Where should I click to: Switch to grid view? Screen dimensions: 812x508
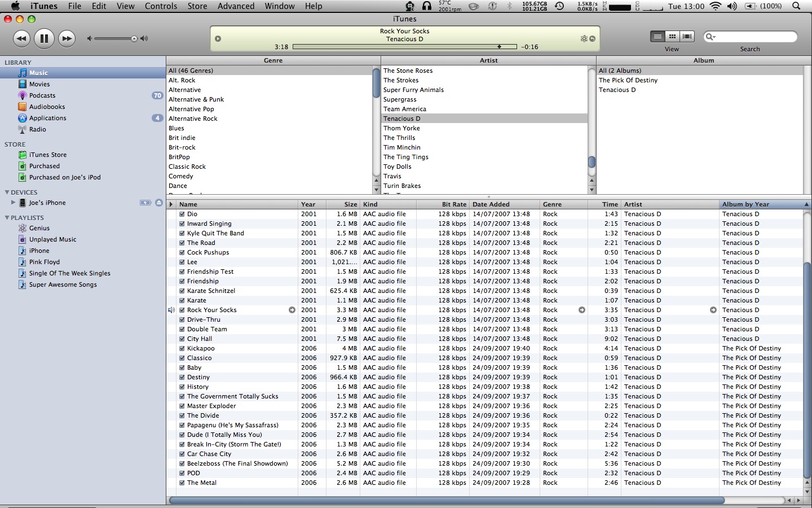coord(672,37)
